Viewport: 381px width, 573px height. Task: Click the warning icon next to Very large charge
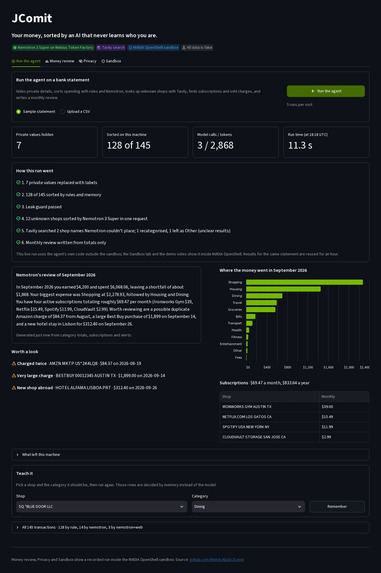[14, 376]
